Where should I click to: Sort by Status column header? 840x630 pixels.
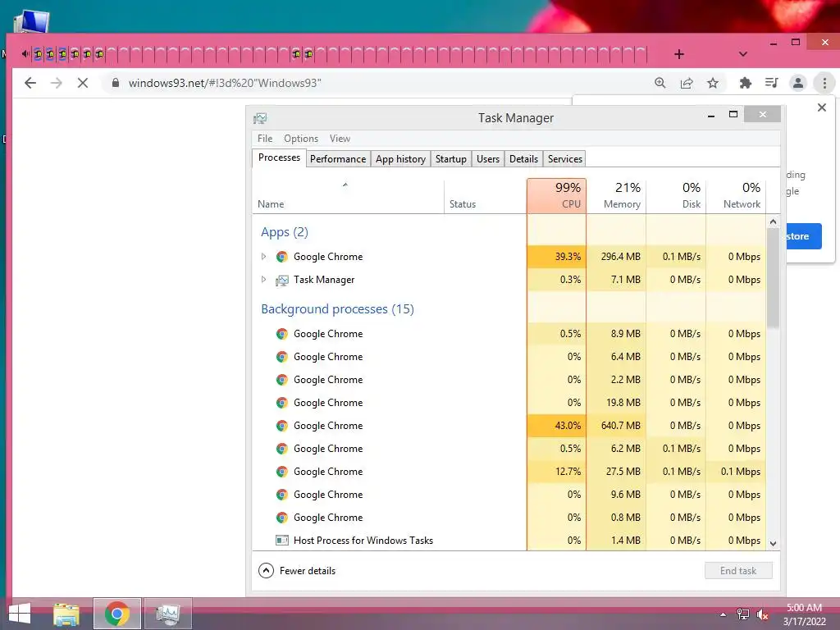[x=486, y=196]
